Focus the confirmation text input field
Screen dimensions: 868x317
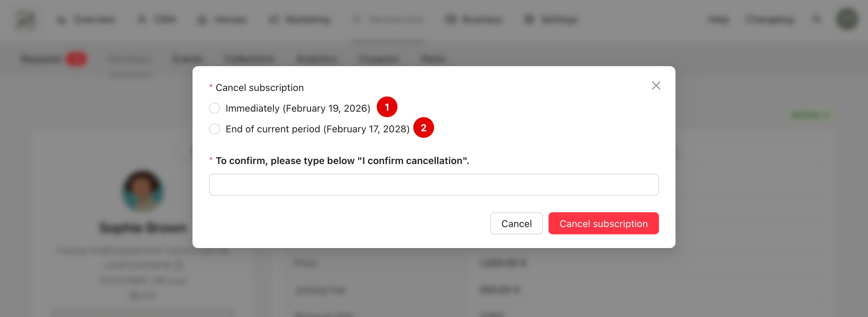(434, 185)
